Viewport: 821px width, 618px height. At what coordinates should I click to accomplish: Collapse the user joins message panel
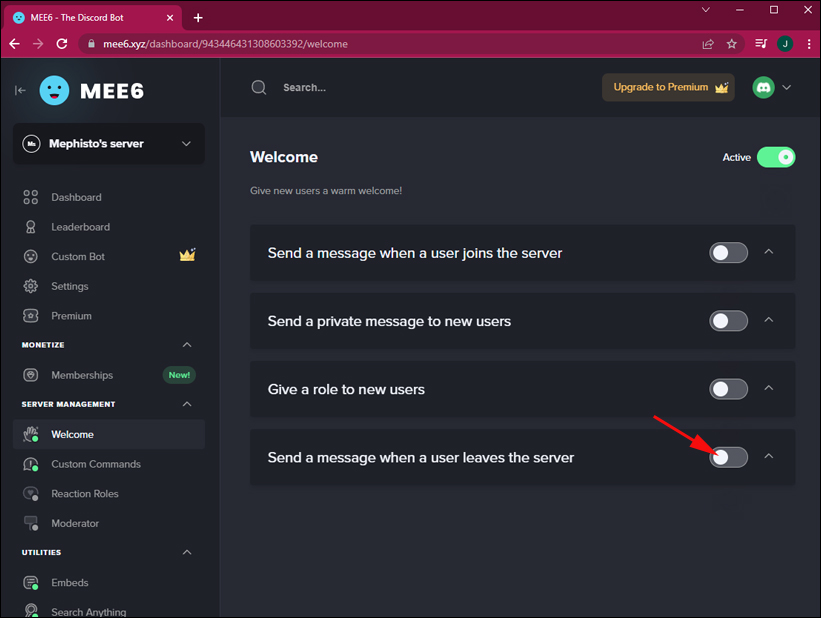click(769, 253)
